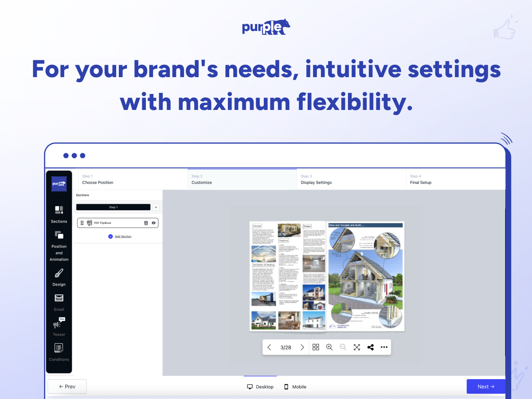532x399 pixels.
Task: Zoom in on the flipbook
Action: 329,348
